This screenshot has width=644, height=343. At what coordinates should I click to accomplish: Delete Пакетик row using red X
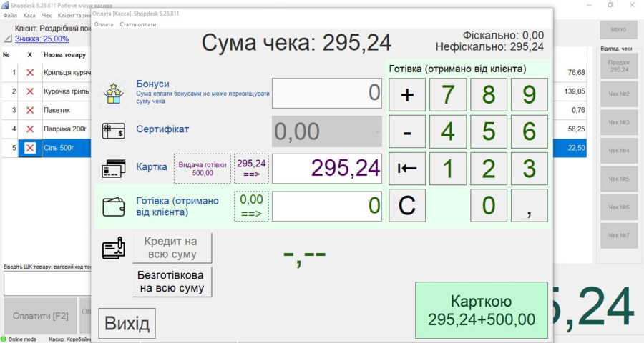30,110
